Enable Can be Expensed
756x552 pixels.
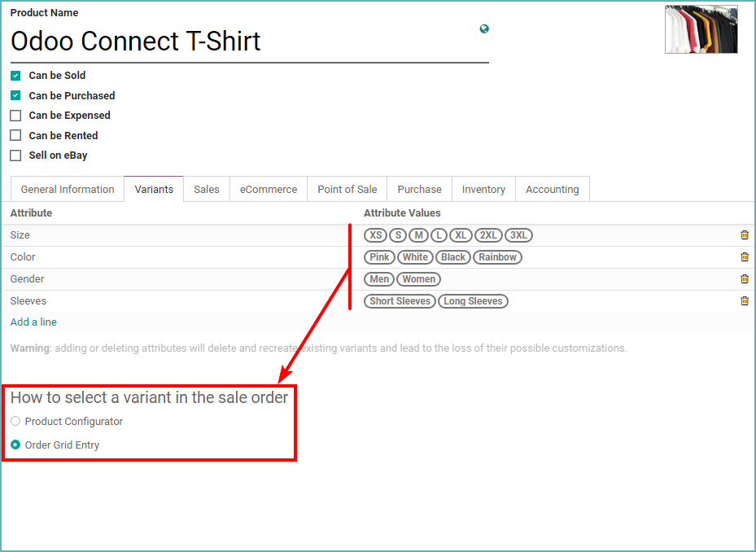tap(15, 115)
